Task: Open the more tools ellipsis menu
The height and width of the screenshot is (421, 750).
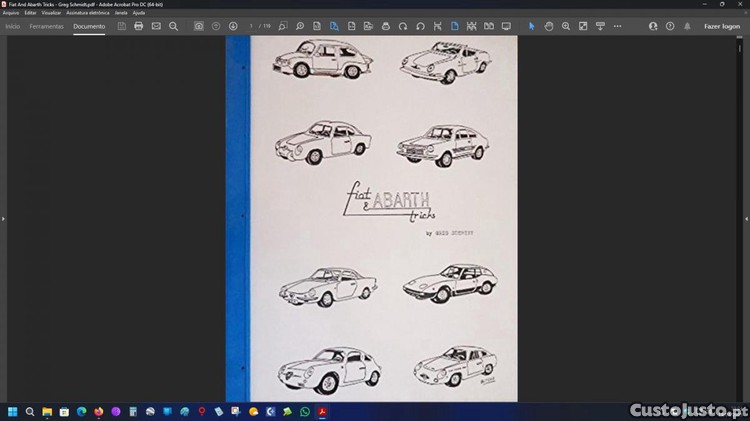Action: (x=617, y=26)
